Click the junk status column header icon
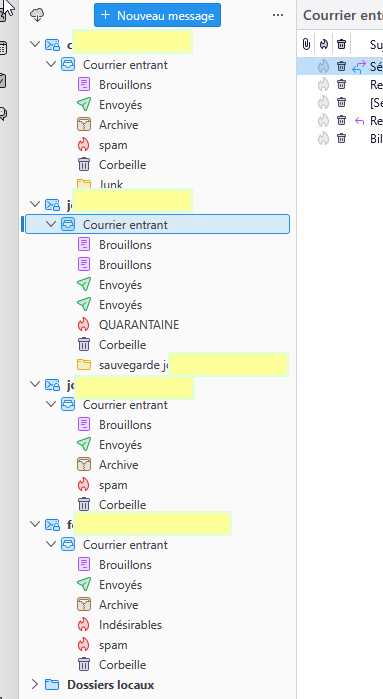The width and height of the screenshot is (383, 699). [x=324, y=44]
